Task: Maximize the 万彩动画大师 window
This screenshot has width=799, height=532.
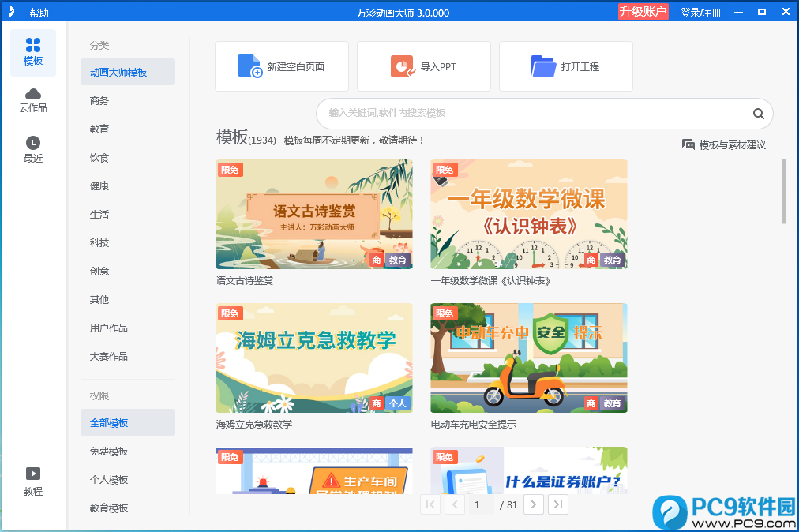Action: pos(762,12)
